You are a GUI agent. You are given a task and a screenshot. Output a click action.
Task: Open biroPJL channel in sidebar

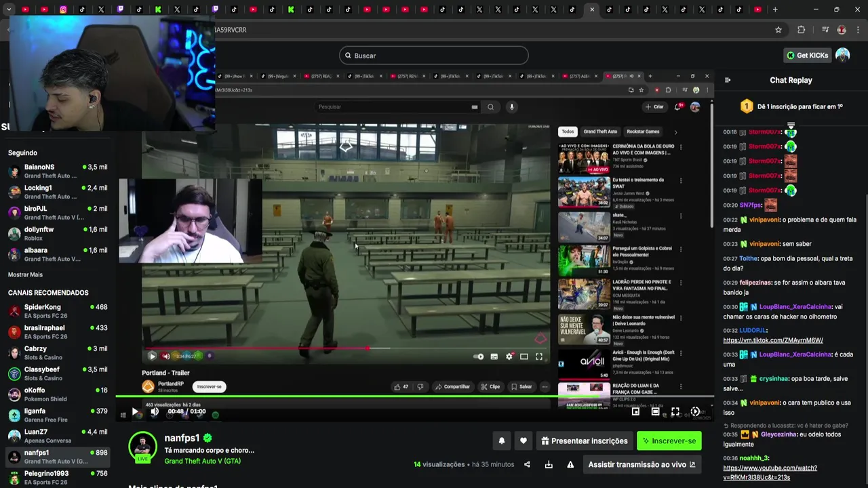58,213
